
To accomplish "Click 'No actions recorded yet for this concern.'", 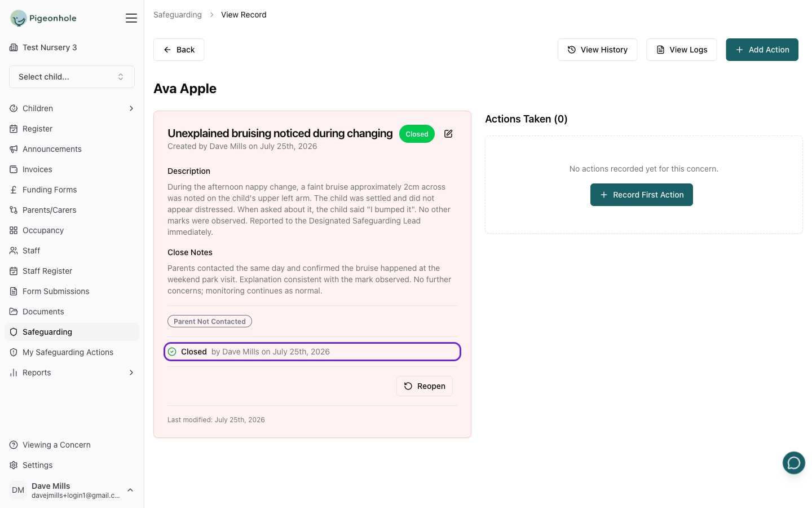I will [644, 169].
